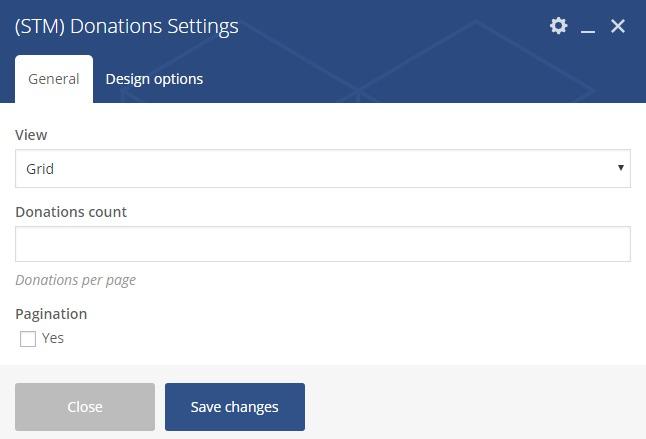Click the View field label
The width and height of the screenshot is (646, 439).
(31, 135)
